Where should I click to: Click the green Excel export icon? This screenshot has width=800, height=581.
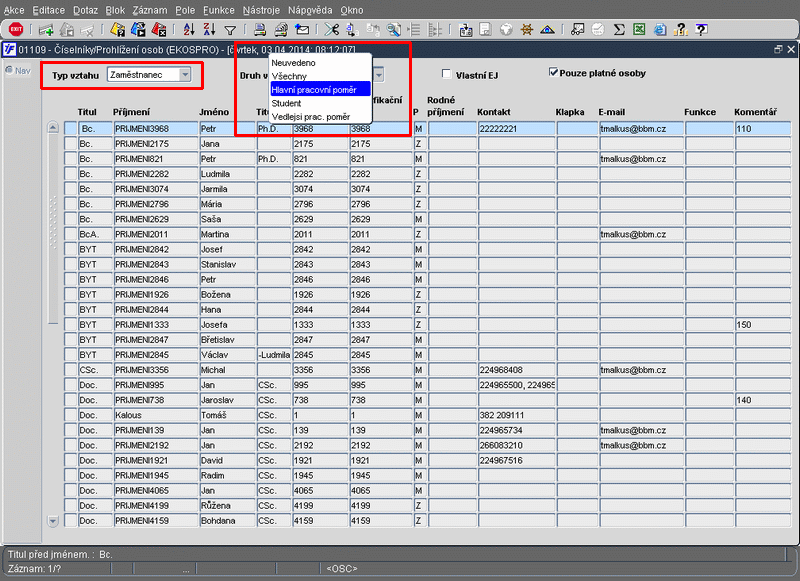pyautogui.click(x=639, y=30)
